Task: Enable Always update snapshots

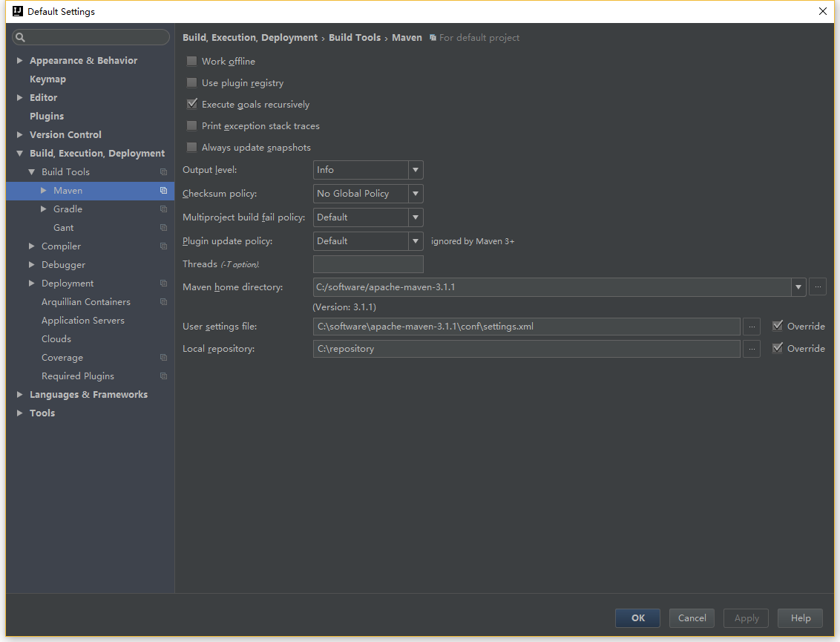Action: (x=191, y=148)
